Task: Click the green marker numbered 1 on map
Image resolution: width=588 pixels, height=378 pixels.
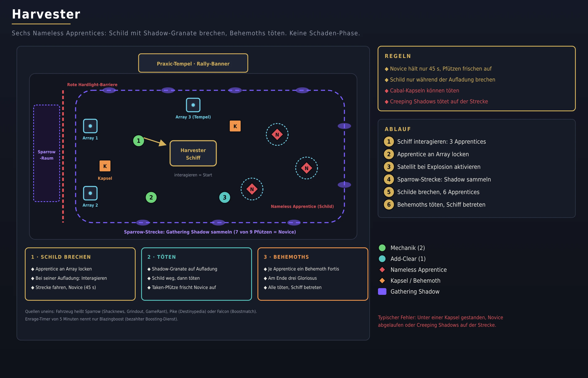Action: click(x=139, y=141)
